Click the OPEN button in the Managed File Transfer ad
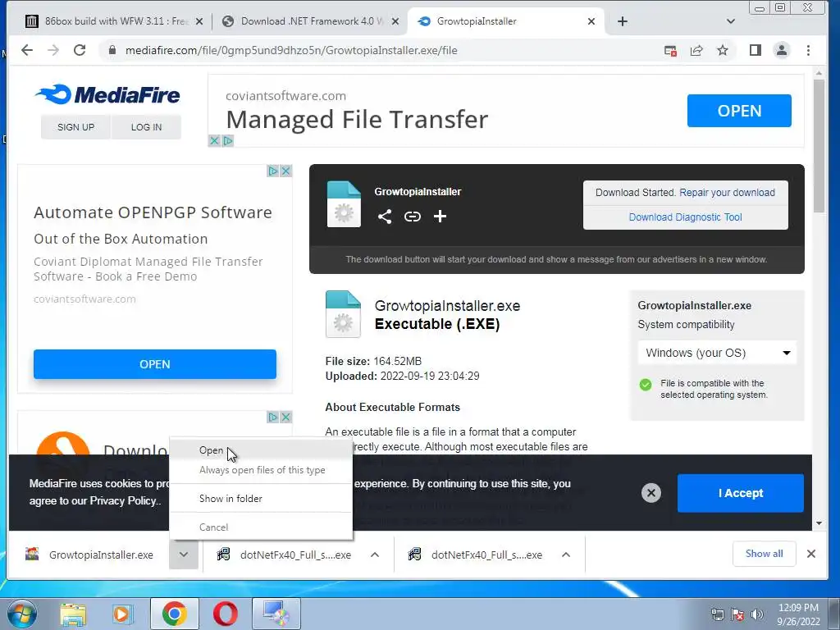This screenshot has width=840, height=630. [x=739, y=111]
